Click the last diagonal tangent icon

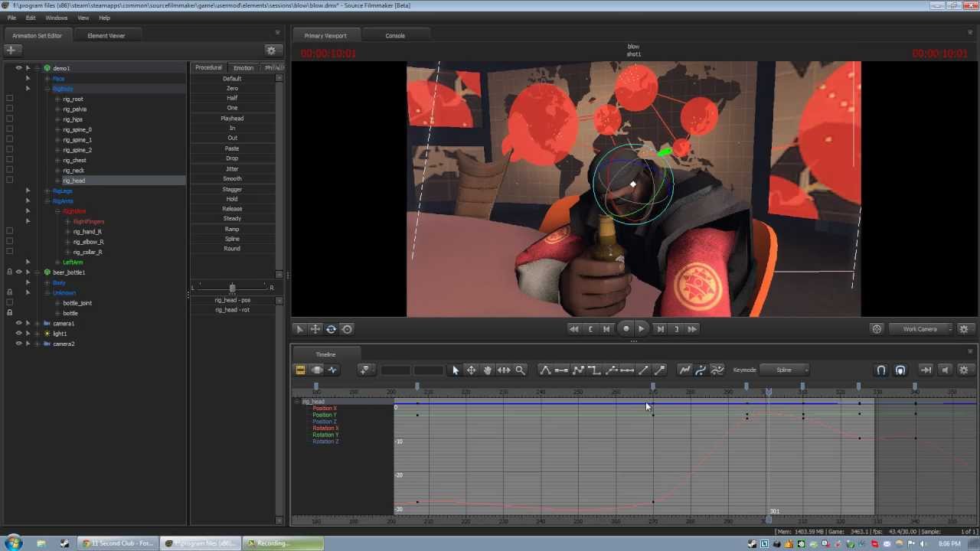click(660, 370)
